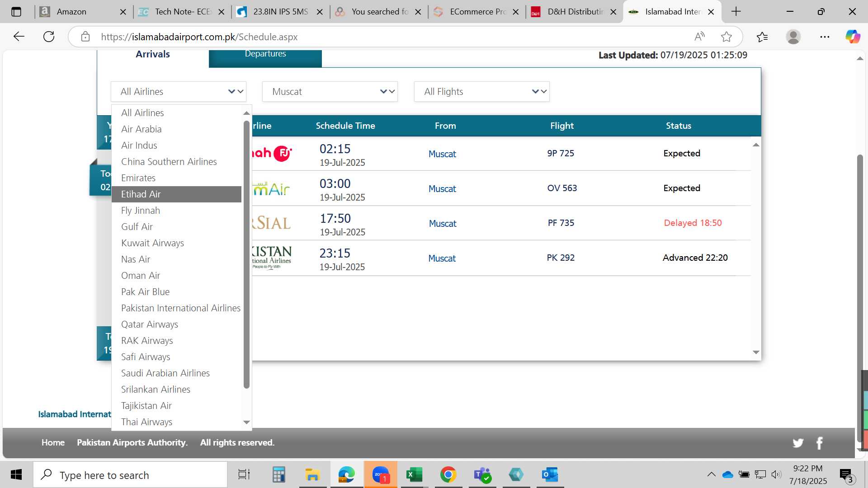This screenshot has height=488, width=868.
Task: Open File Explorer from taskbar
Action: 312,474
